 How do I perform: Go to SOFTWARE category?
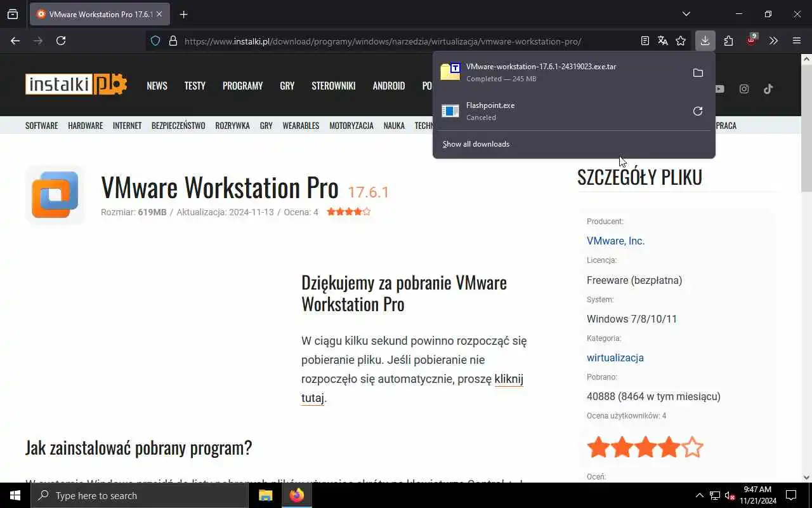point(41,126)
